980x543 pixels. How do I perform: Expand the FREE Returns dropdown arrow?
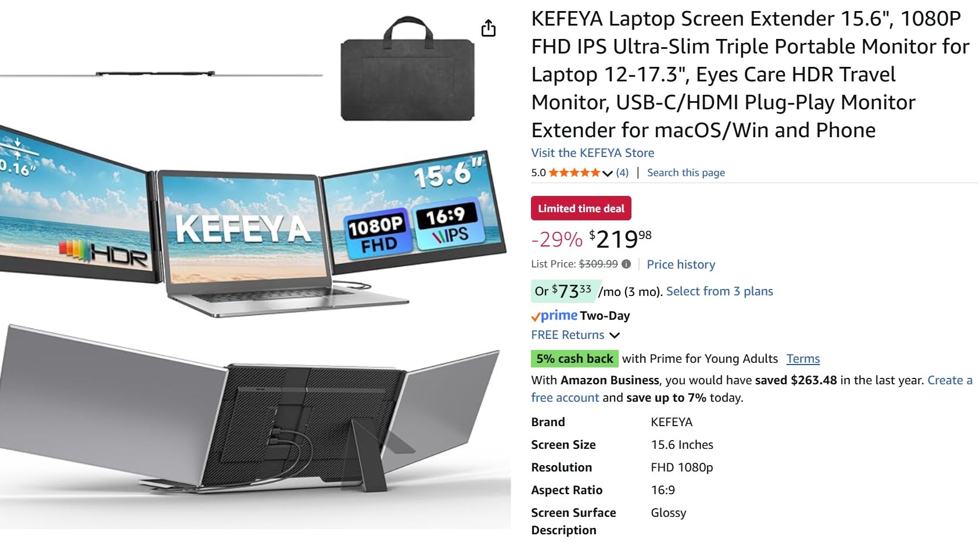tap(615, 335)
